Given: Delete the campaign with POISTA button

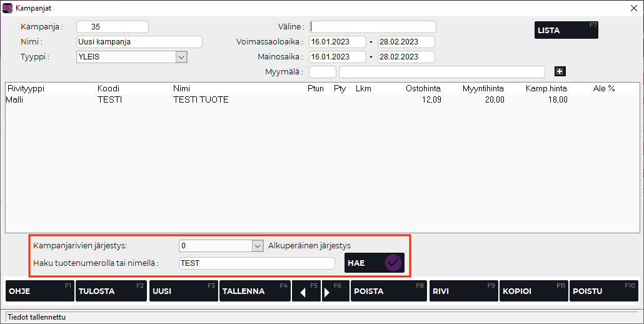Looking at the screenshot, I should (x=389, y=291).
